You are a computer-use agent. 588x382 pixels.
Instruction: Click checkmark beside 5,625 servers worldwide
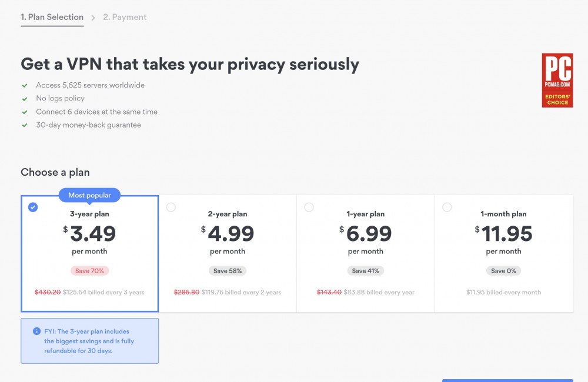[25, 85]
